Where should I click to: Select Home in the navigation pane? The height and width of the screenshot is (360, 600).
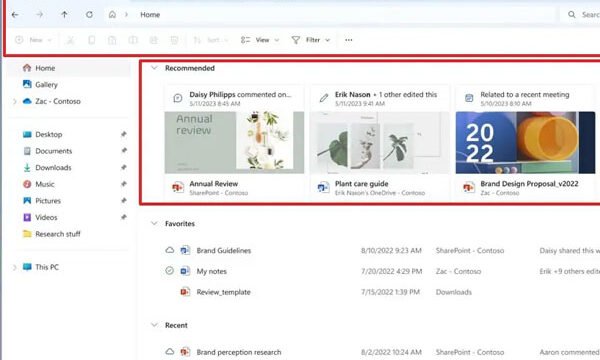45,68
